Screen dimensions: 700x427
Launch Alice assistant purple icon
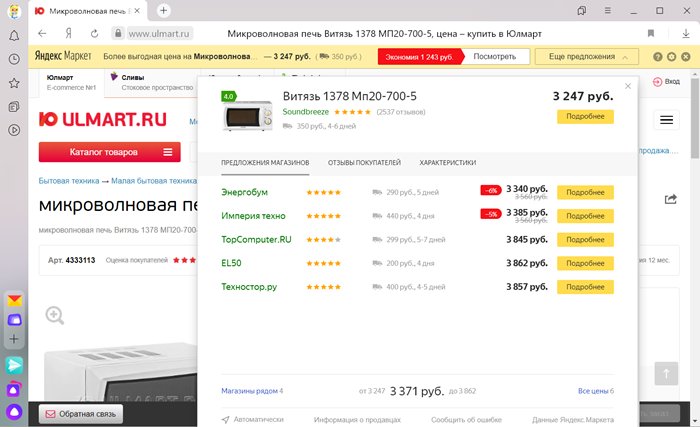[14, 411]
